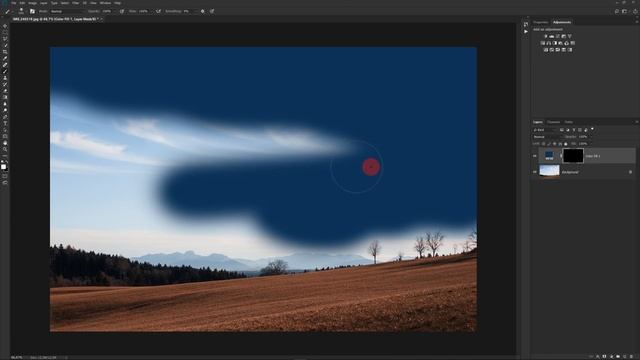Image resolution: width=640 pixels, height=360 pixels.
Task: Select the Eraser tool
Action: (x=5, y=91)
